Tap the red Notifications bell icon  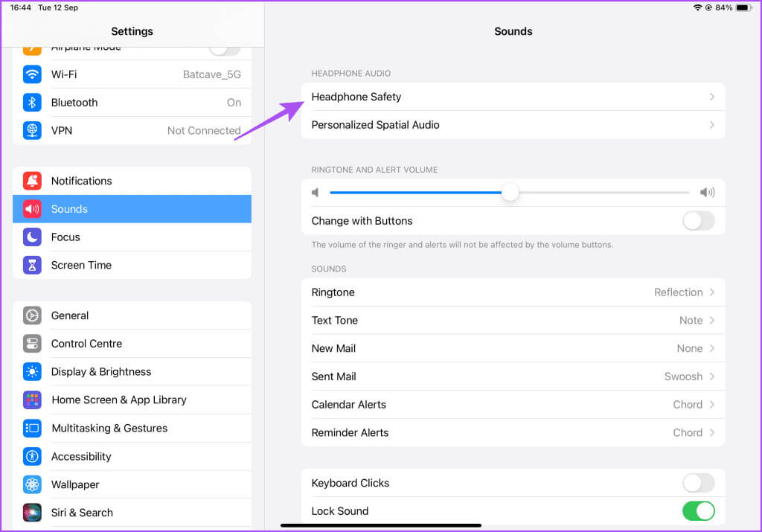click(32, 181)
